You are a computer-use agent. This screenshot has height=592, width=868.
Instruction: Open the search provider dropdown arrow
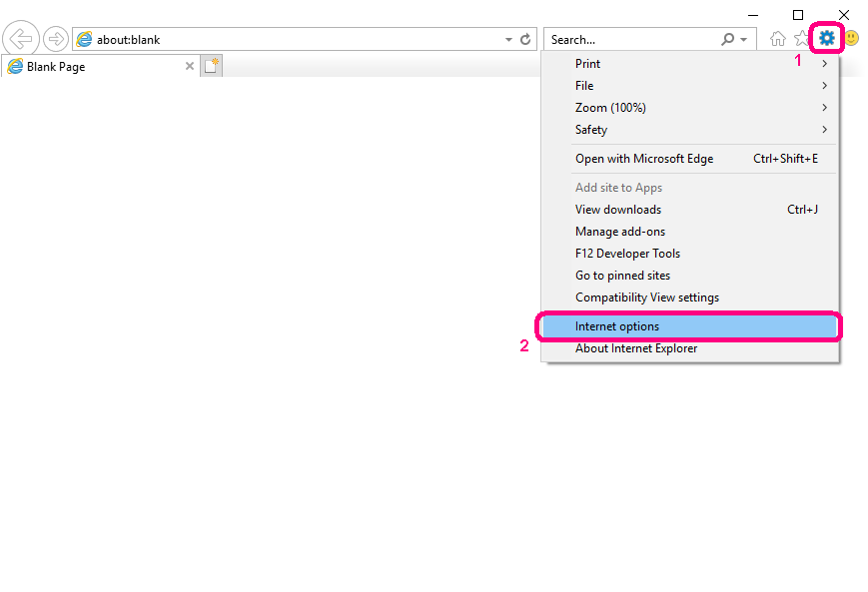tap(743, 40)
